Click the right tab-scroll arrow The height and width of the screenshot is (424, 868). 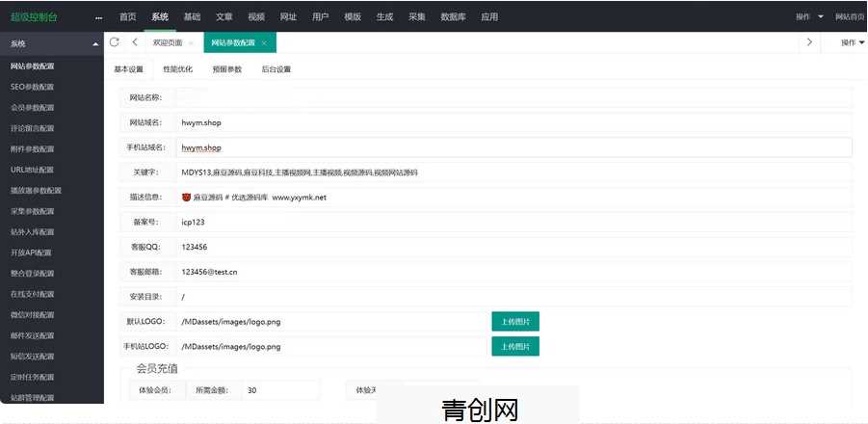click(x=809, y=42)
